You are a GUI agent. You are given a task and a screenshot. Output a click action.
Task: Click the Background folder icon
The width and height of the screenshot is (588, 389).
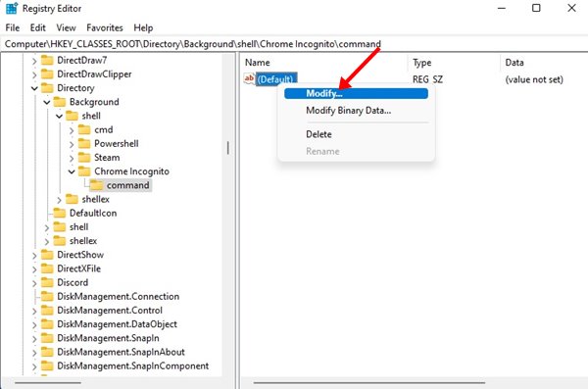(59, 102)
